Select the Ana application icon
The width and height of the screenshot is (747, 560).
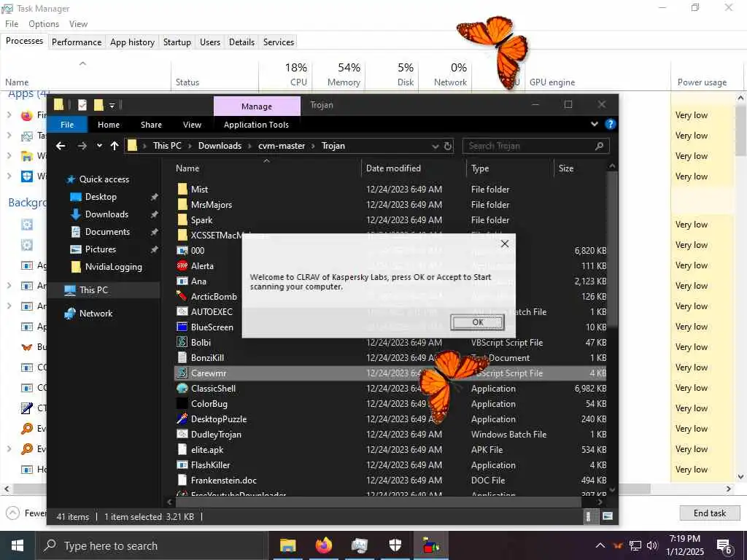[x=182, y=281]
